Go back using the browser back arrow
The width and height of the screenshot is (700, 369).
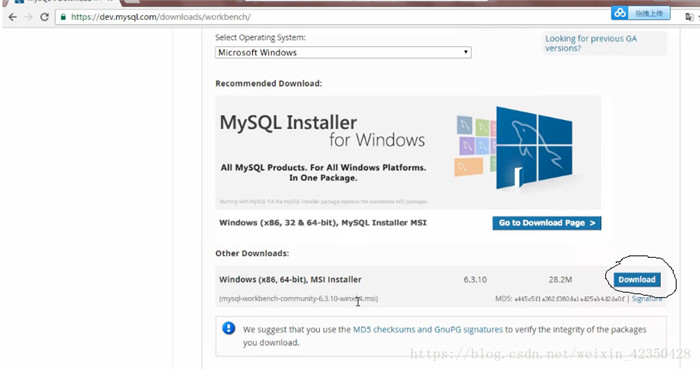point(12,17)
